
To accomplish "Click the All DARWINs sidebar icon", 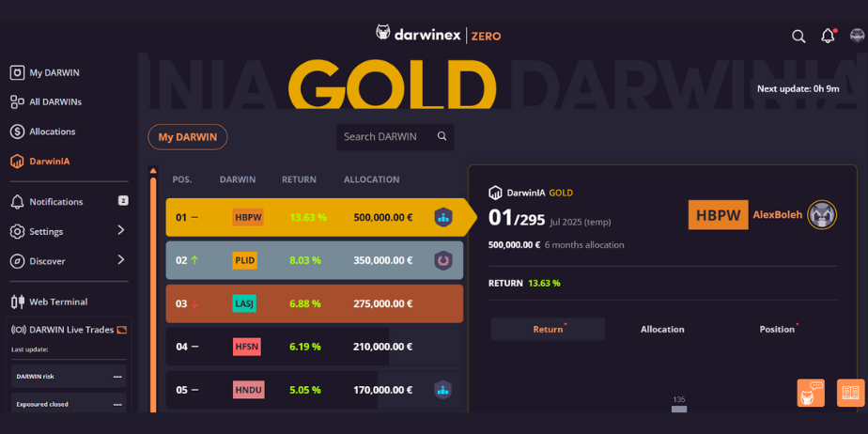I will (x=17, y=101).
